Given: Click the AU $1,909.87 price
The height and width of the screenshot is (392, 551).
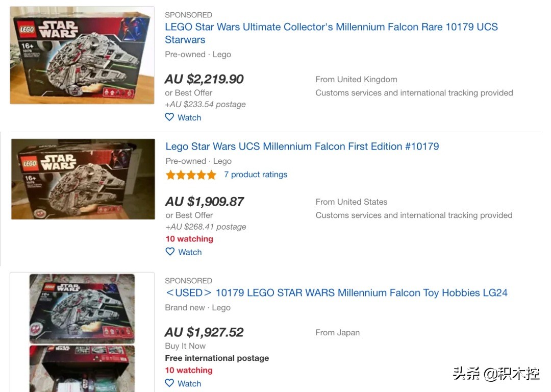Looking at the screenshot, I should pos(205,202).
